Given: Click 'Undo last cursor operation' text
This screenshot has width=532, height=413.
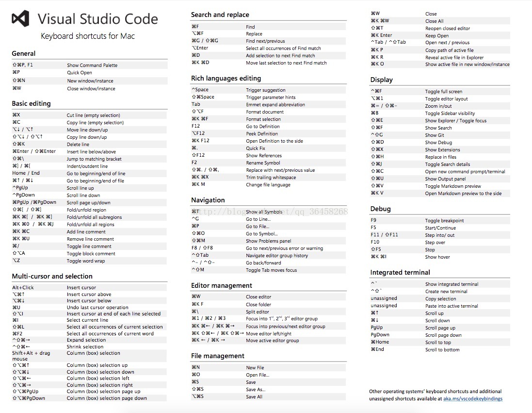Looking at the screenshot, I should pos(97,307).
